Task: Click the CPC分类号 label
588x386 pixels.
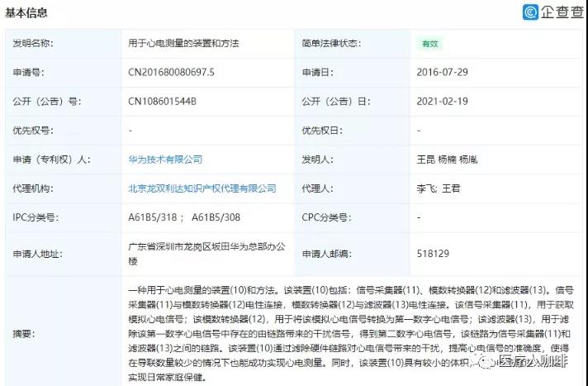Action: tap(326, 217)
